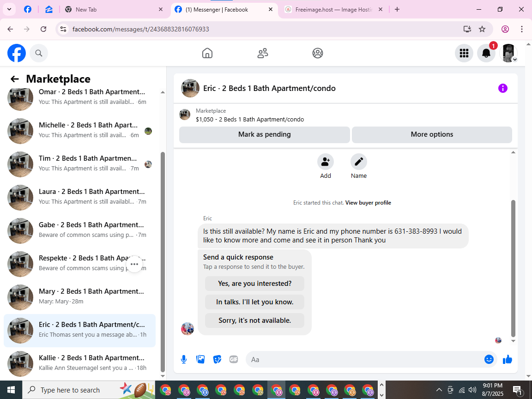532x399 pixels.
Task: Open Chrome three-dot menu
Action: 522,29
